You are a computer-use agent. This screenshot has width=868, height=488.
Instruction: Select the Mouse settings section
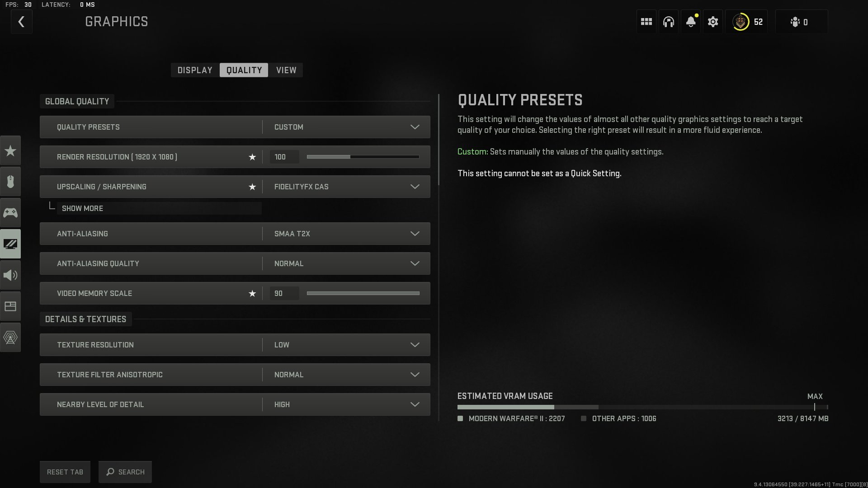click(10, 182)
